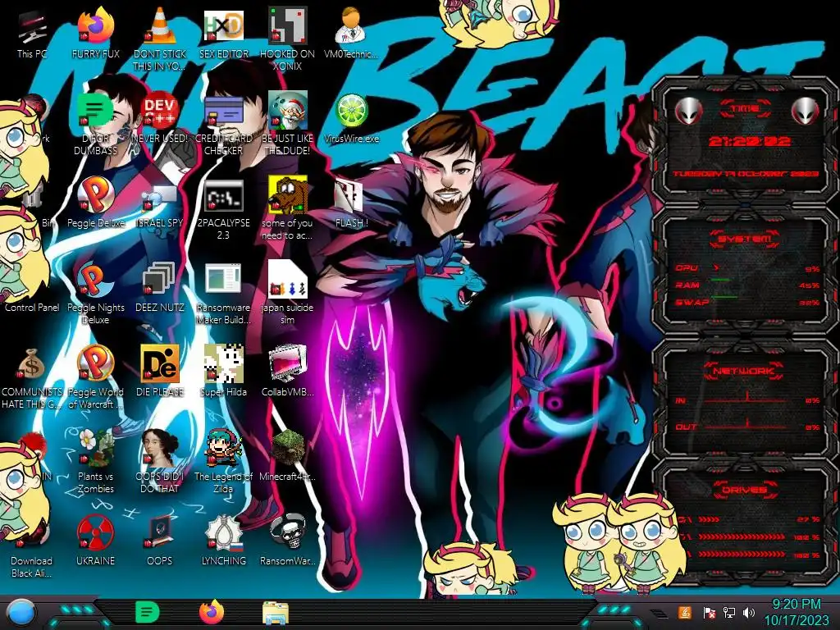Open File Explorer from the taskbar
Viewport: 840px width, 630px height.
pos(276,613)
